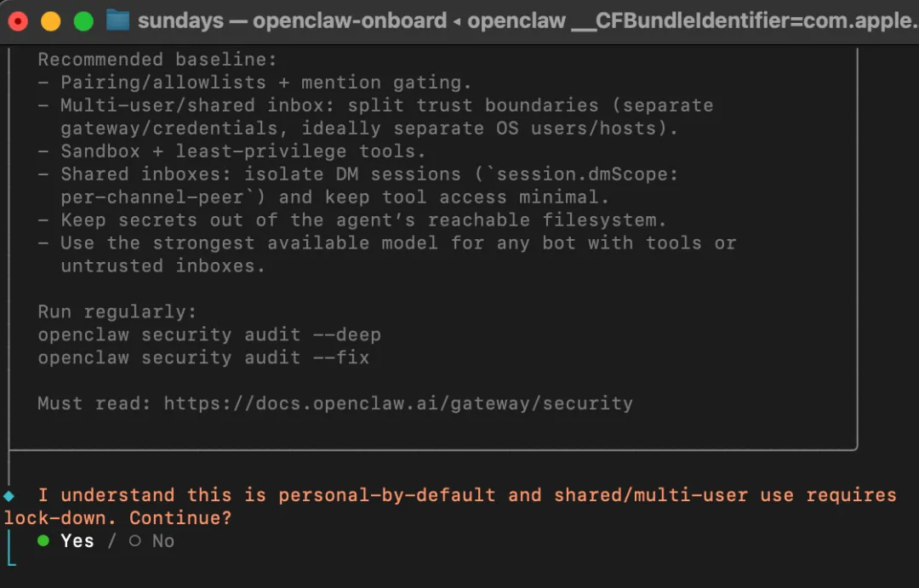
Task: Click the small triangle separator in title
Action: 457,21
